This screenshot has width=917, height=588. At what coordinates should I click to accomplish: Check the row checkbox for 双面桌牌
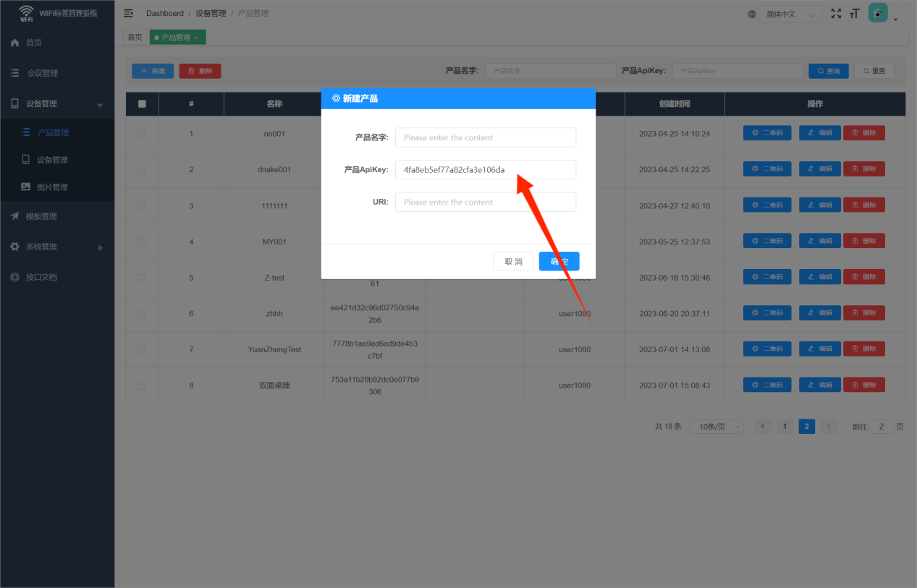pyautogui.click(x=141, y=385)
